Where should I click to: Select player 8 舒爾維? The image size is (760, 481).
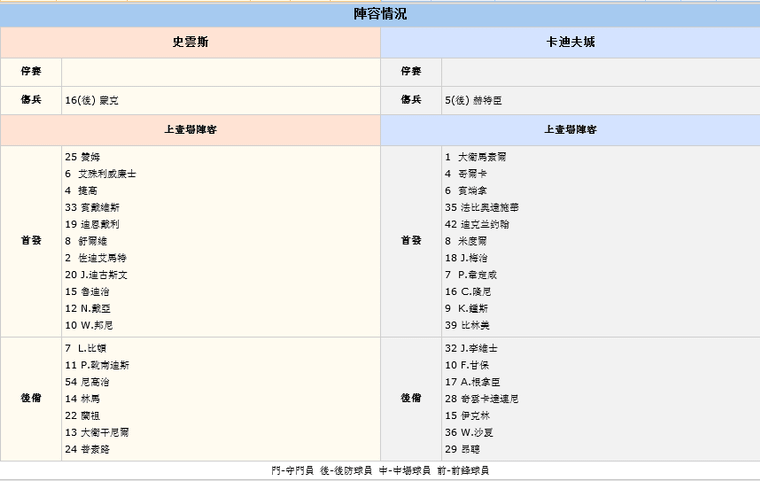(86, 241)
